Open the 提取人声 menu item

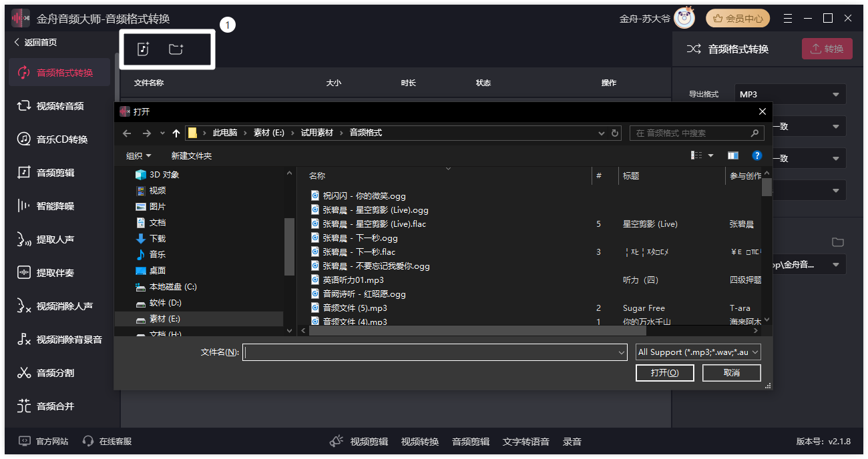coord(55,240)
